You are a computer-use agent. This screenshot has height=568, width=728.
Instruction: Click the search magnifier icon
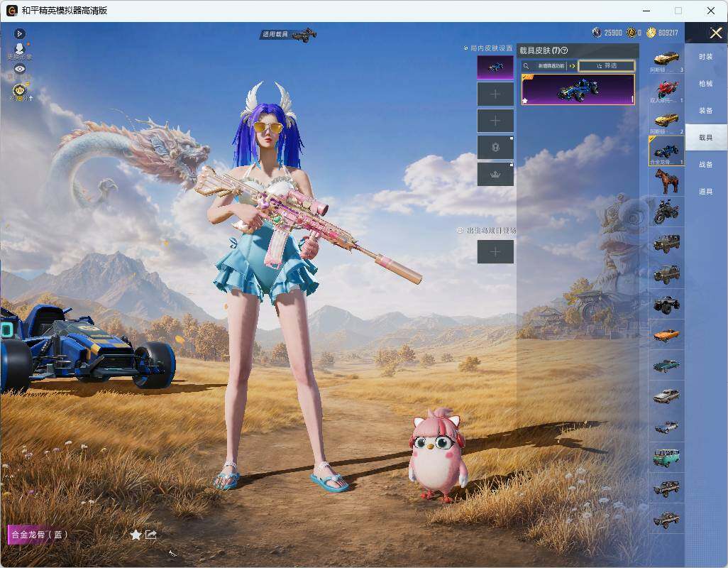[x=526, y=66]
